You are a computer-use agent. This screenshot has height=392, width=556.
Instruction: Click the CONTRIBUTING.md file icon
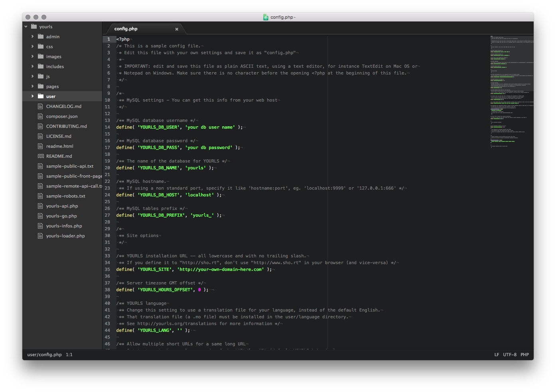[x=40, y=126]
